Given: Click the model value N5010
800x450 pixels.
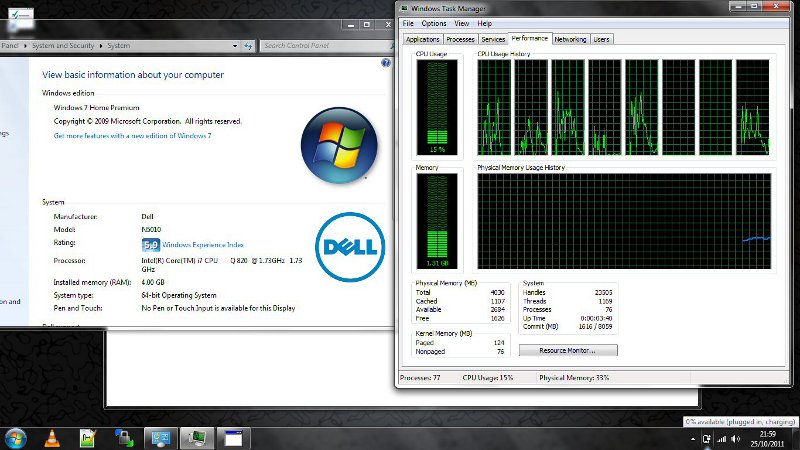Looking at the screenshot, I should [x=151, y=230].
